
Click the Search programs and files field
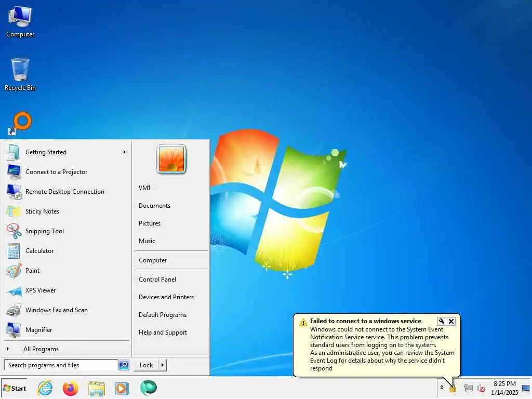tap(61, 365)
